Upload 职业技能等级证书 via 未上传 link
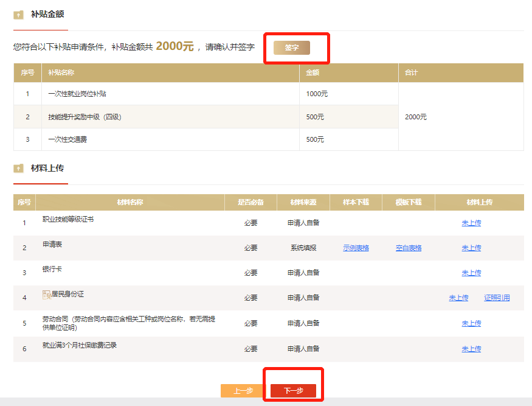Image resolution: width=532 pixels, height=406 pixels. tap(471, 223)
